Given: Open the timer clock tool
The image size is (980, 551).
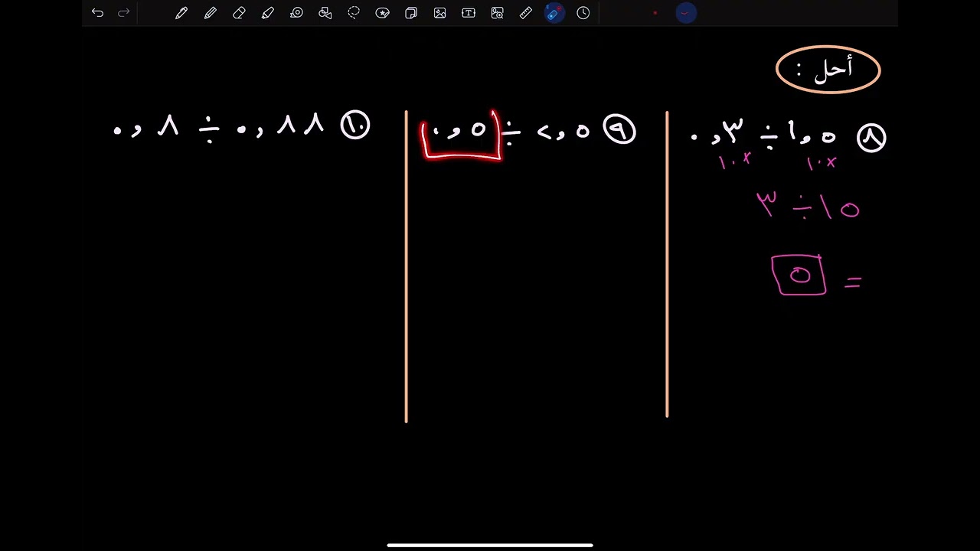Looking at the screenshot, I should [583, 13].
